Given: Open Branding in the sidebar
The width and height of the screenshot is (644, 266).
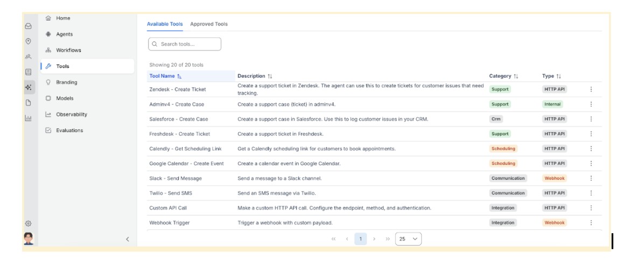Looking at the screenshot, I should click(87, 82).
